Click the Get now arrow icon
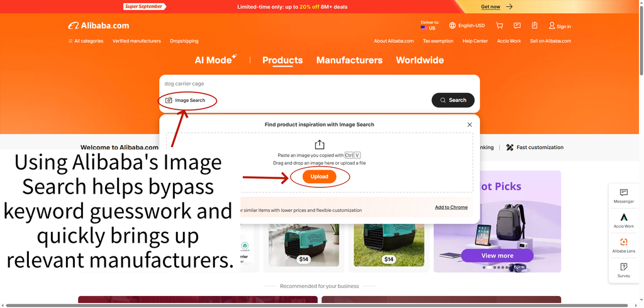The height and width of the screenshot is (308, 644). point(509,6)
